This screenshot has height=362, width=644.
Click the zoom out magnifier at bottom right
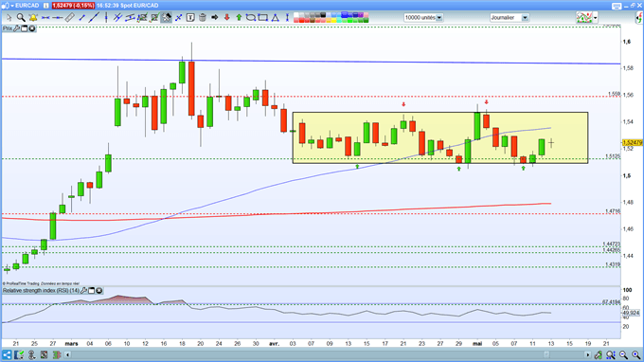(623, 355)
